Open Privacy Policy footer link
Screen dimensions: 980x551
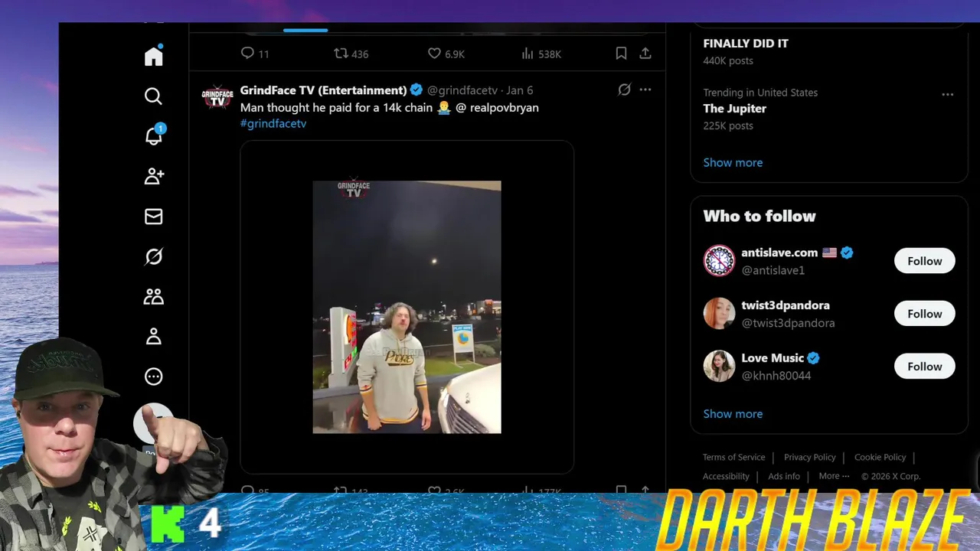[x=809, y=457]
